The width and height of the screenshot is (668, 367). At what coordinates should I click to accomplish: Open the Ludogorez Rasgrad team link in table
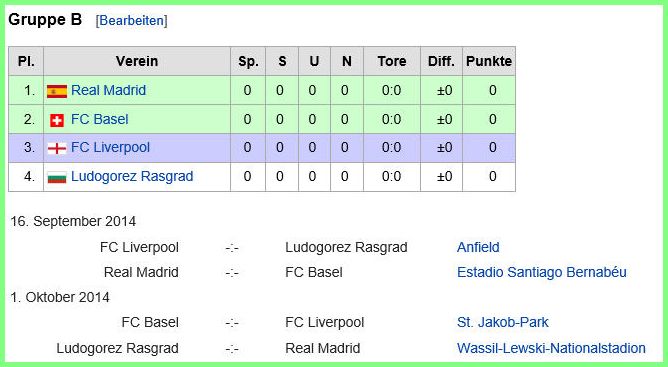point(132,176)
